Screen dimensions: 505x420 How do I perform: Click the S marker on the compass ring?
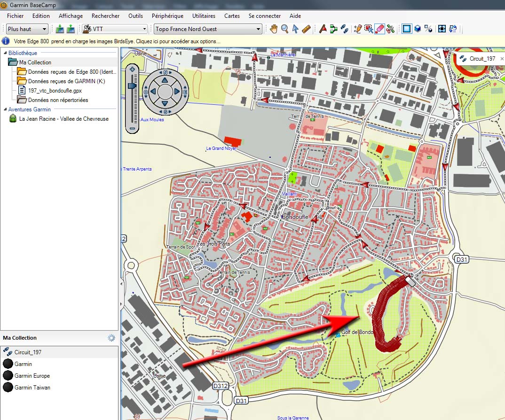pyautogui.click(x=165, y=112)
